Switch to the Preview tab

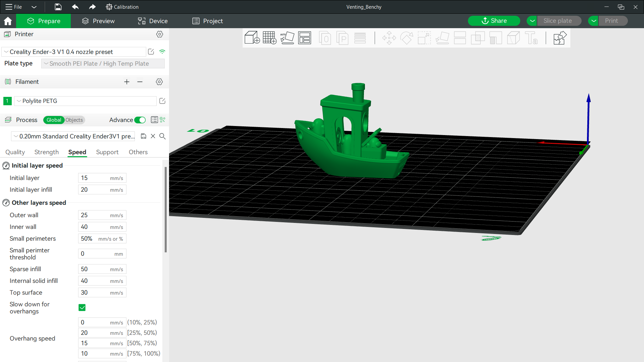coord(98,21)
